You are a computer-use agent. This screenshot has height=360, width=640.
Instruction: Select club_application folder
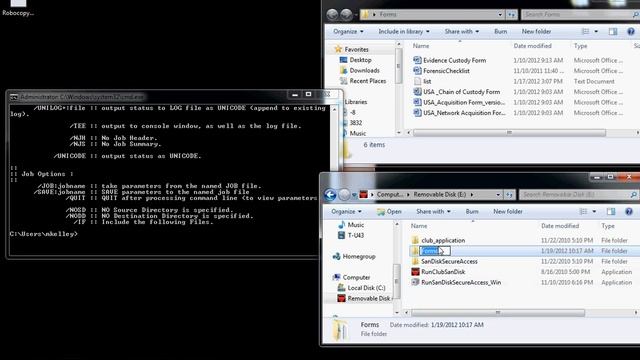(x=443, y=240)
